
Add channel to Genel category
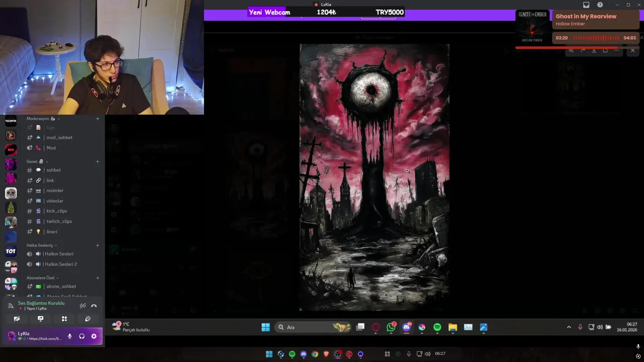pos(98,161)
